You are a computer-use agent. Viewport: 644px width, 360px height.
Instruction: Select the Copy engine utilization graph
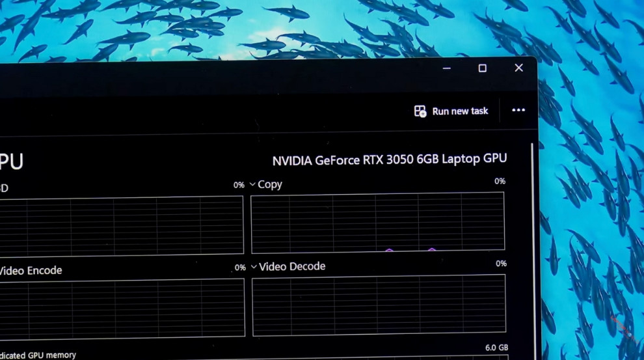377,221
